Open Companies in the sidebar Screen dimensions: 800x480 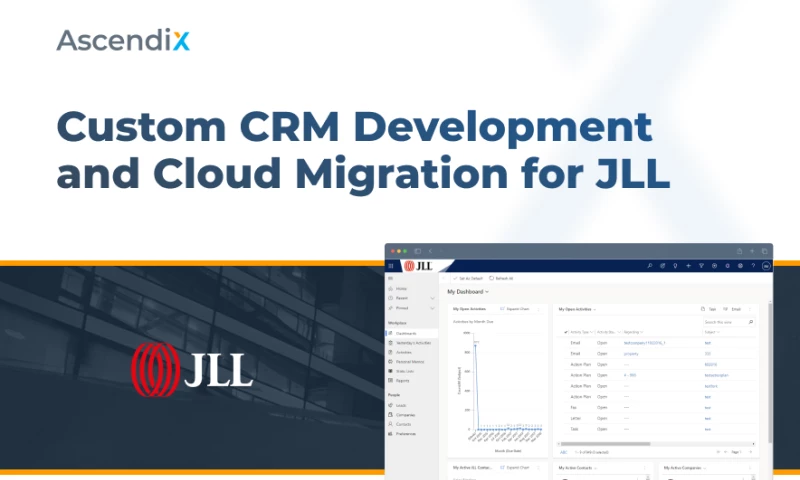pyautogui.click(x=405, y=415)
